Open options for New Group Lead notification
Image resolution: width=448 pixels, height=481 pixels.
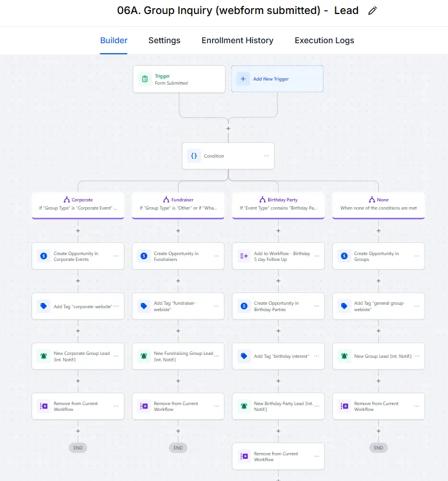point(416,356)
